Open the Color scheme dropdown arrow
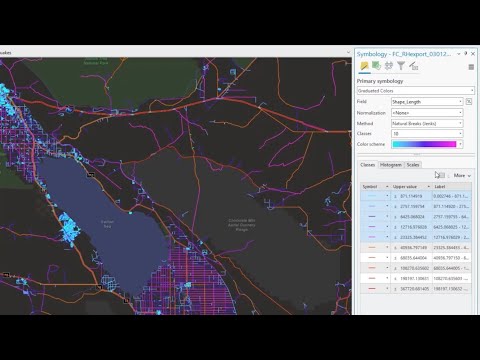Viewport: 480px width, 360px height. pos(460,144)
